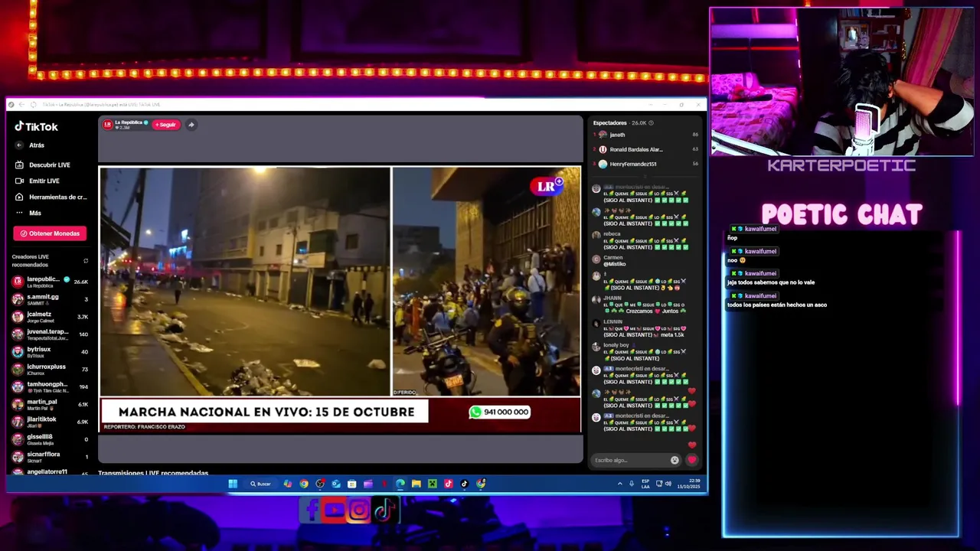Click the microphone tray icon
Viewport: 980px width, 551px height.
pyautogui.click(x=632, y=484)
